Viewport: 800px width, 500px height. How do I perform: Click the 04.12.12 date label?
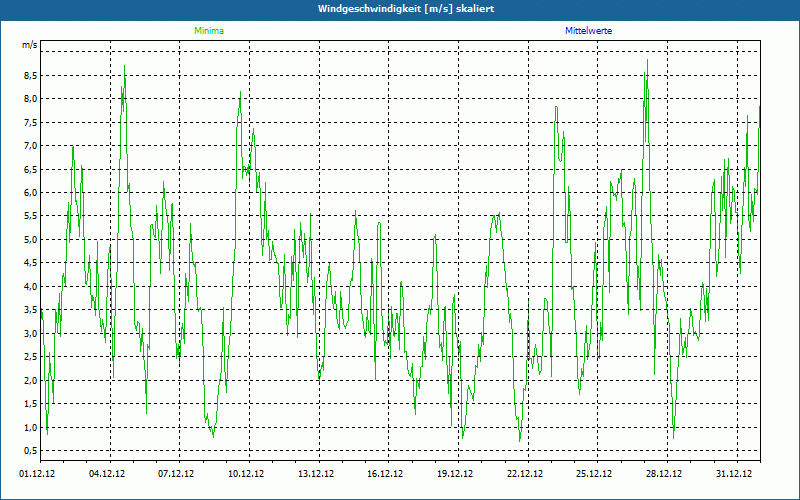coord(107,474)
